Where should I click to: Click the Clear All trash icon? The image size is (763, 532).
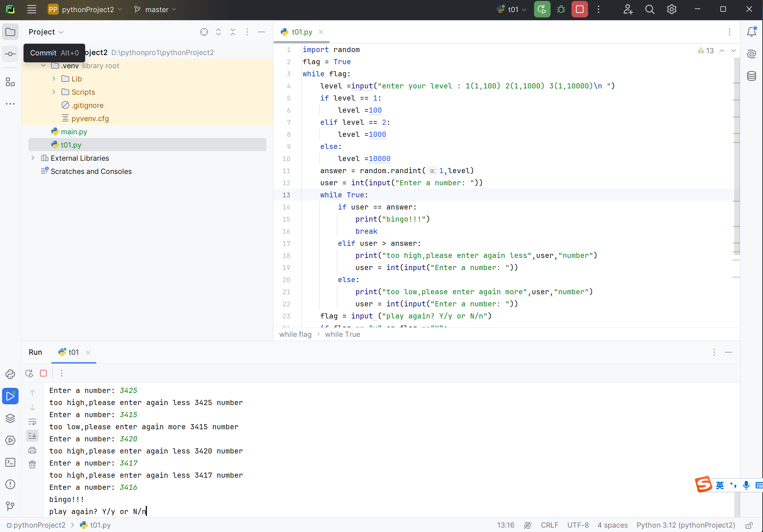32,464
